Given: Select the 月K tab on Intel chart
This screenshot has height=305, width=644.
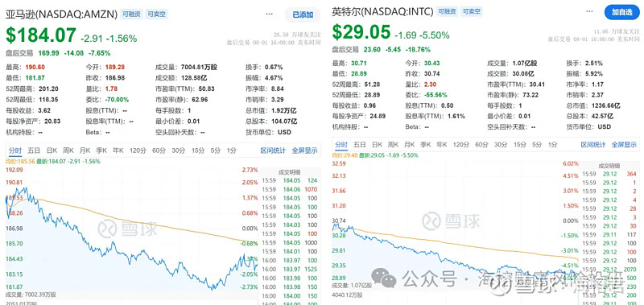Looking at the screenshot, I should coord(409,145).
